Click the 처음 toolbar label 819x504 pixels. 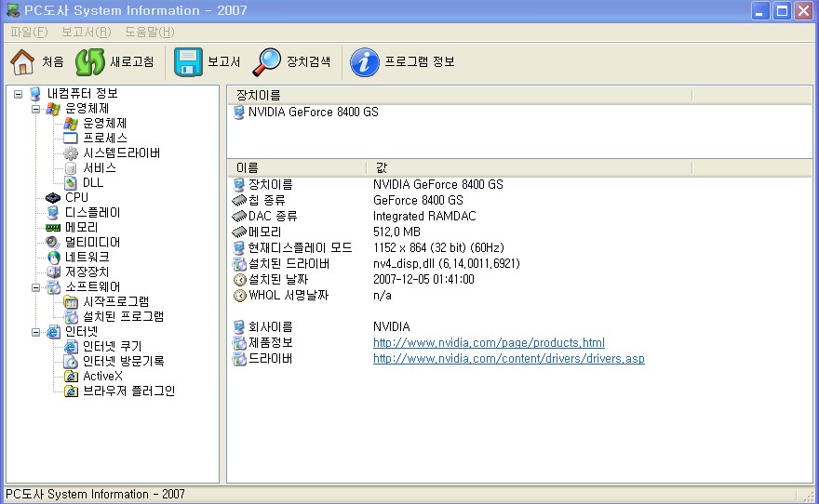(53, 62)
